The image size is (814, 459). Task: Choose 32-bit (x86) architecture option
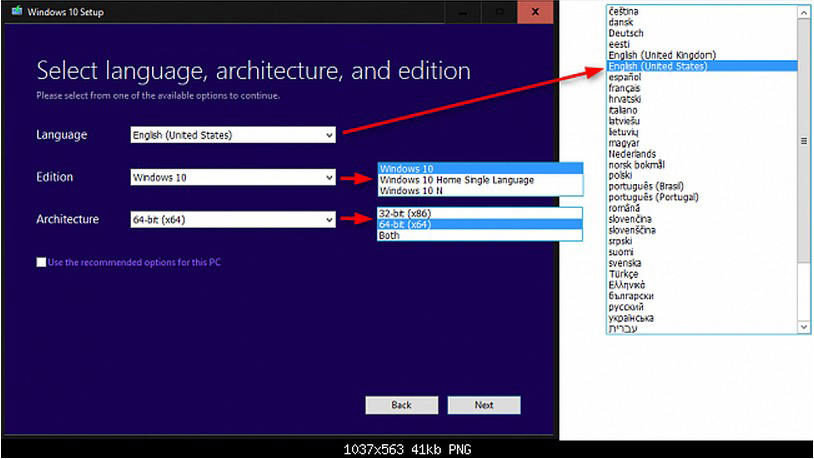click(x=480, y=213)
